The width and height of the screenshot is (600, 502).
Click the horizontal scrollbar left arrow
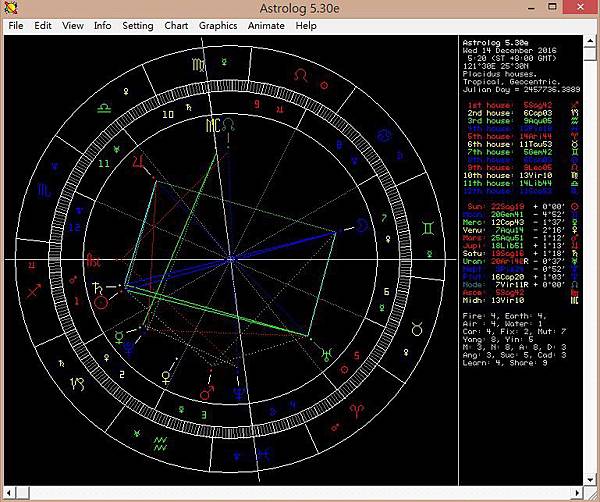9,492
